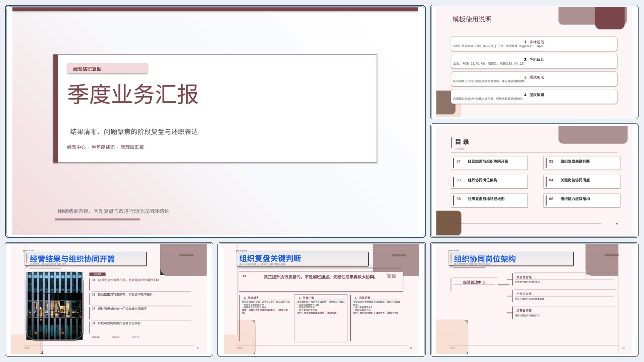Select the 项目交付组 org node
Viewport: 644px width, 362px height.
pos(524,277)
